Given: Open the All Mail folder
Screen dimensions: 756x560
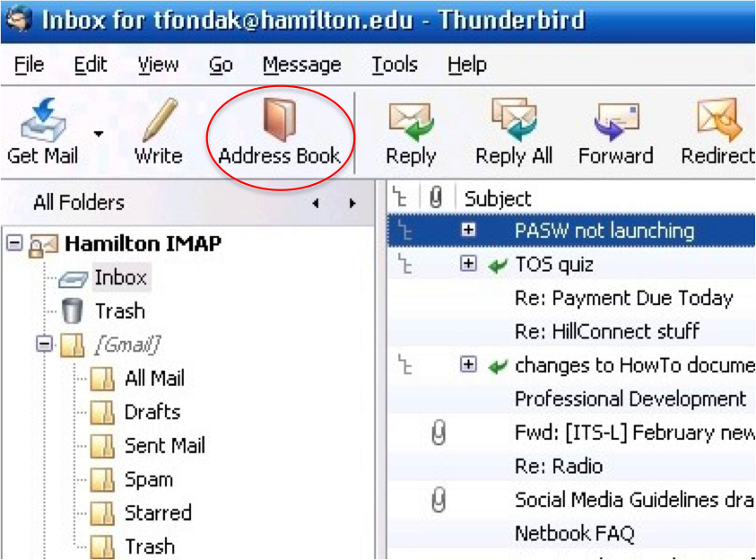Looking at the screenshot, I should (x=154, y=379).
